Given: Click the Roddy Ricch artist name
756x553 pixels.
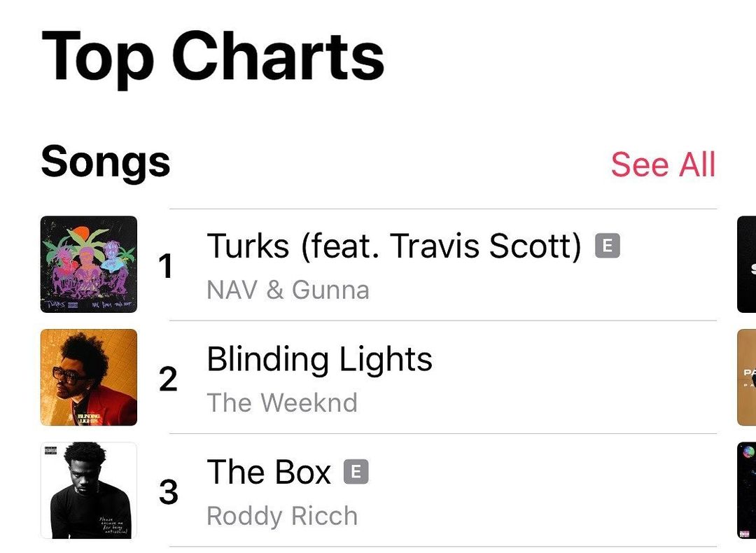Looking at the screenshot, I should pos(282,516).
